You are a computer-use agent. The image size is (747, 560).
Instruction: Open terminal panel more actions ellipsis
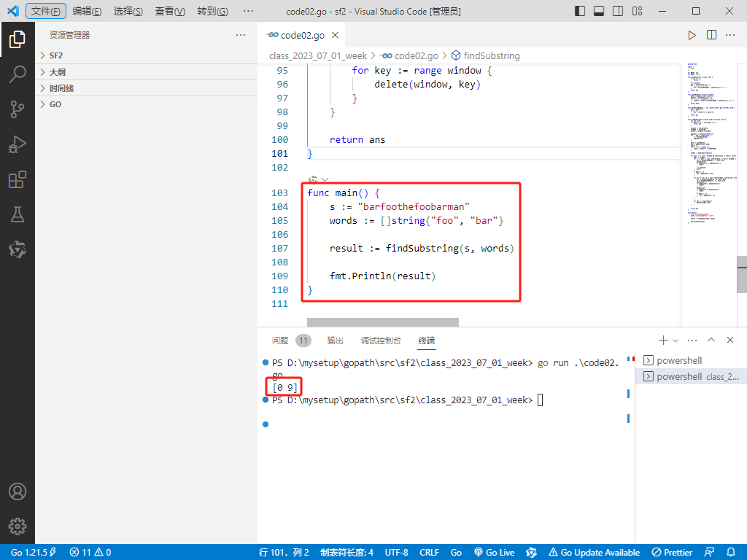point(692,340)
